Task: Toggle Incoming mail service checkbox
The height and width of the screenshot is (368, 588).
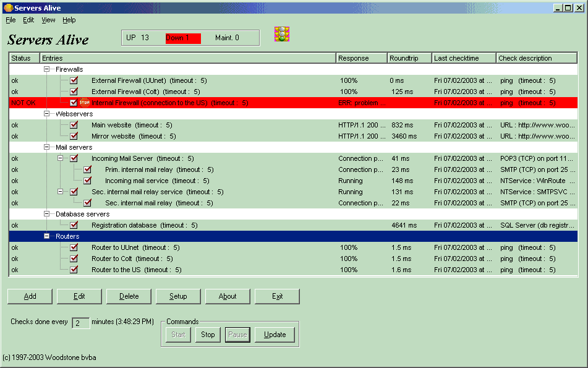Action: pos(87,181)
